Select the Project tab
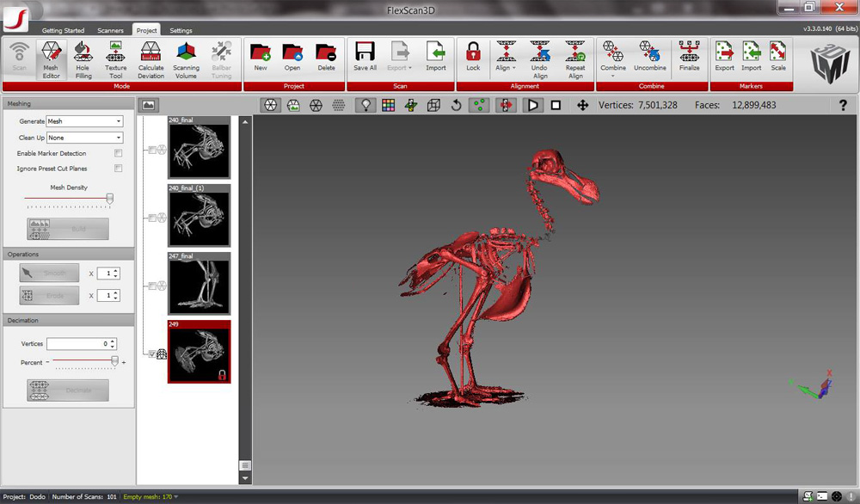Image resolution: width=860 pixels, height=504 pixels. (146, 31)
